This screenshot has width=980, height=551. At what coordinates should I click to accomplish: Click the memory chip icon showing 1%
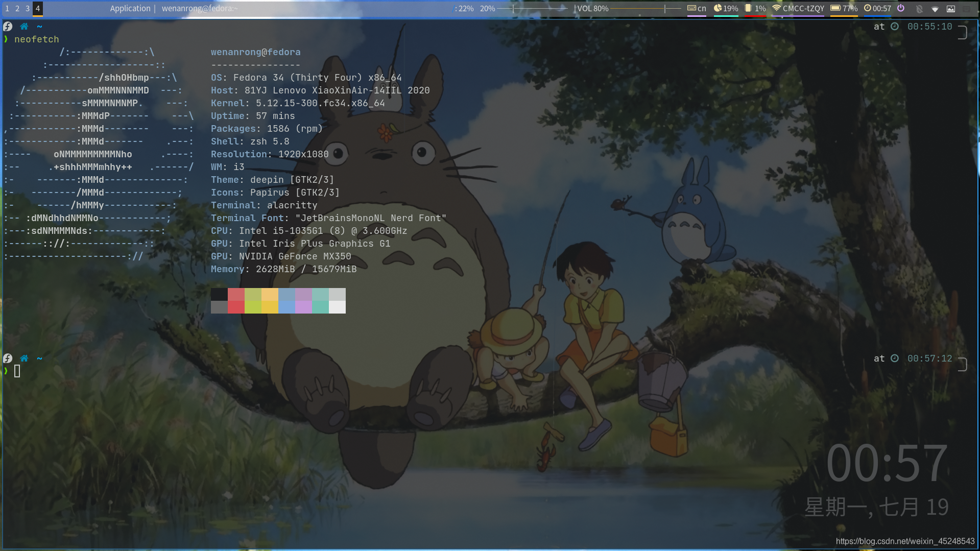tap(748, 8)
